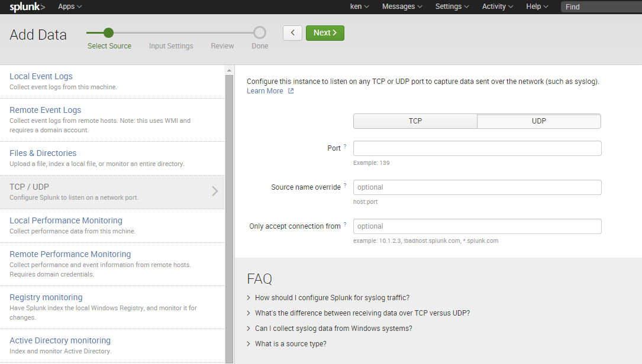
Task: Open the Messages menu
Action: click(402, 6)
